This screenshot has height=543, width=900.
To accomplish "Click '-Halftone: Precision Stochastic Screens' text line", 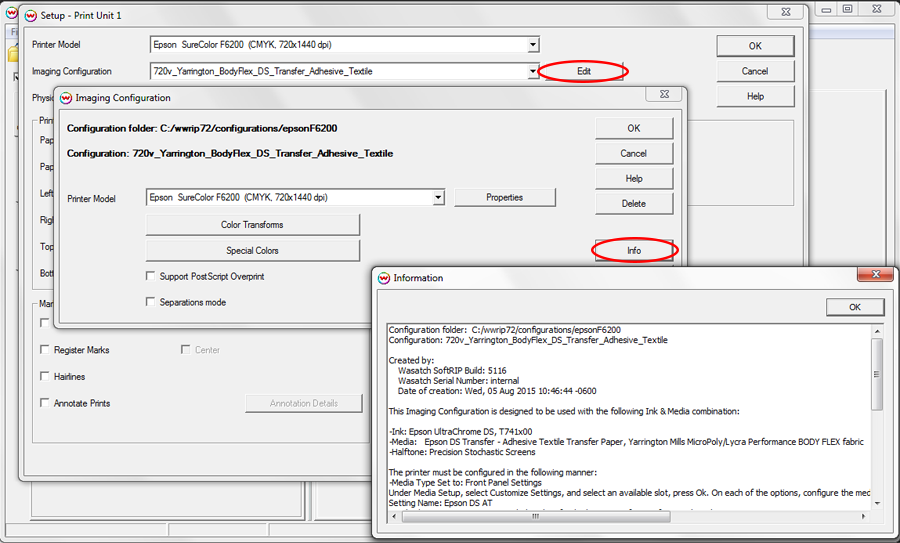I will [462, 452].
